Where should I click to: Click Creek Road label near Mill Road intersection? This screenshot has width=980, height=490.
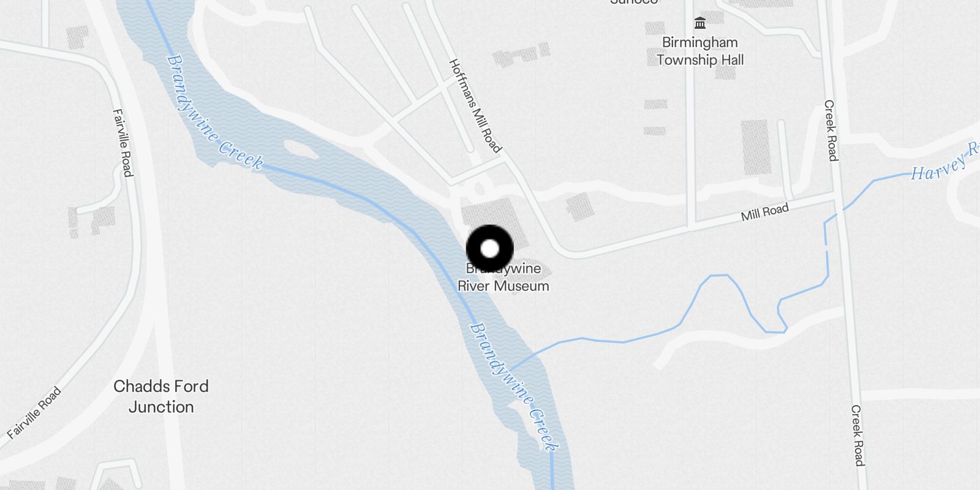point(831,130)
